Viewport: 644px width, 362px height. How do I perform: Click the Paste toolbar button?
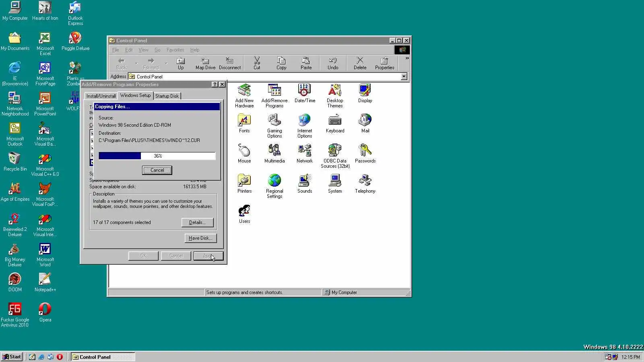click(x=306, y=63)
